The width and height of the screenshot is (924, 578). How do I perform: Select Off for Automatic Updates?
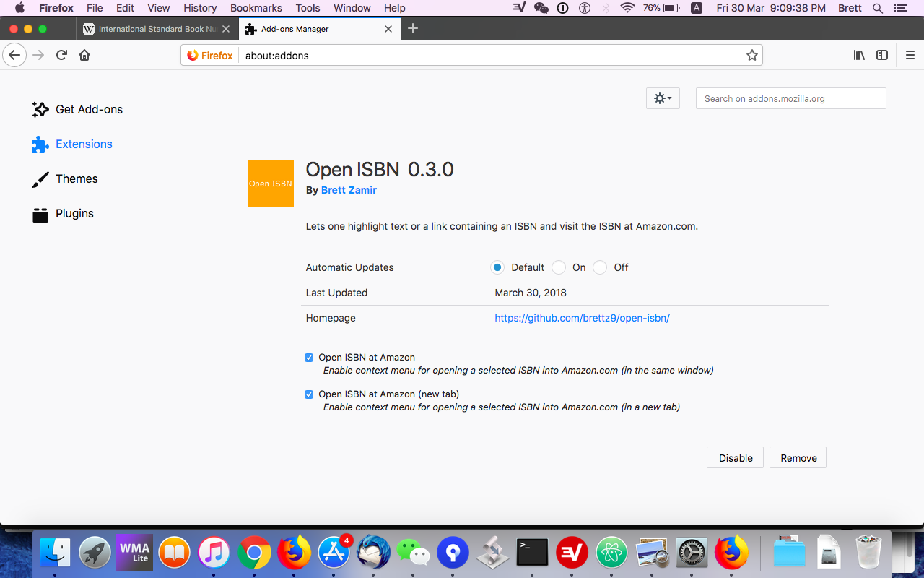pyautogui.click(x=599, y=267)
